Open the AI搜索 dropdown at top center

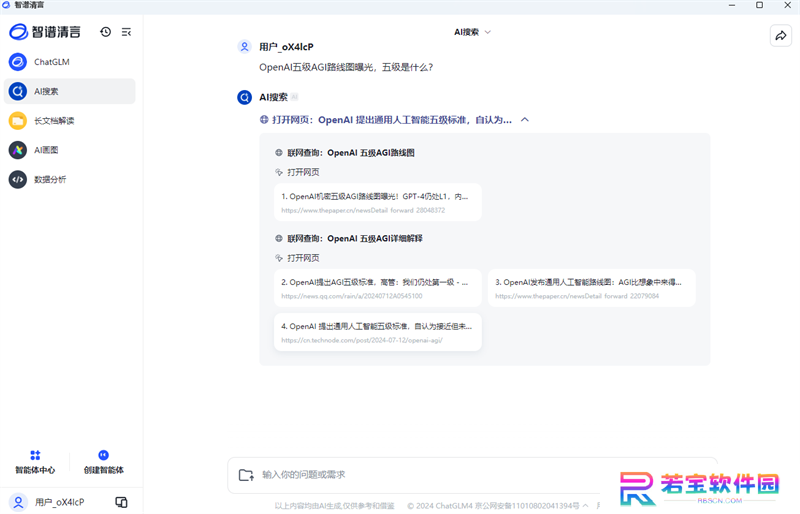472,32
